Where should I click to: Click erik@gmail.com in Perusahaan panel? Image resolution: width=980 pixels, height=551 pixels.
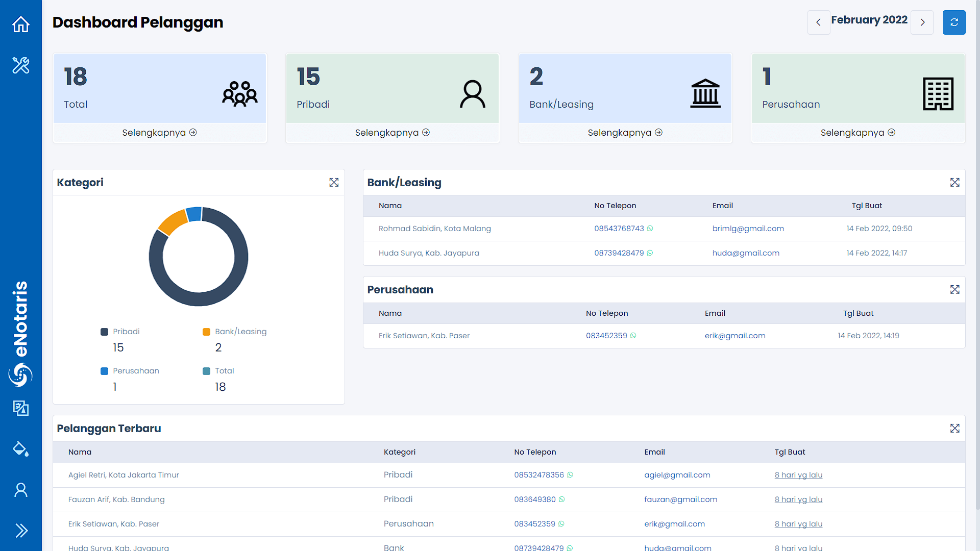tap(735, 336)
